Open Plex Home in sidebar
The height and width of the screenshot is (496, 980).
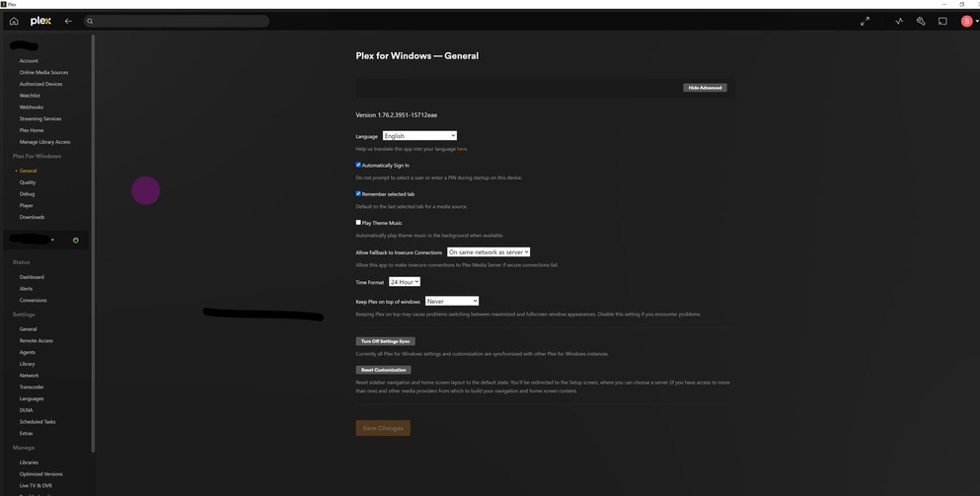32,130
